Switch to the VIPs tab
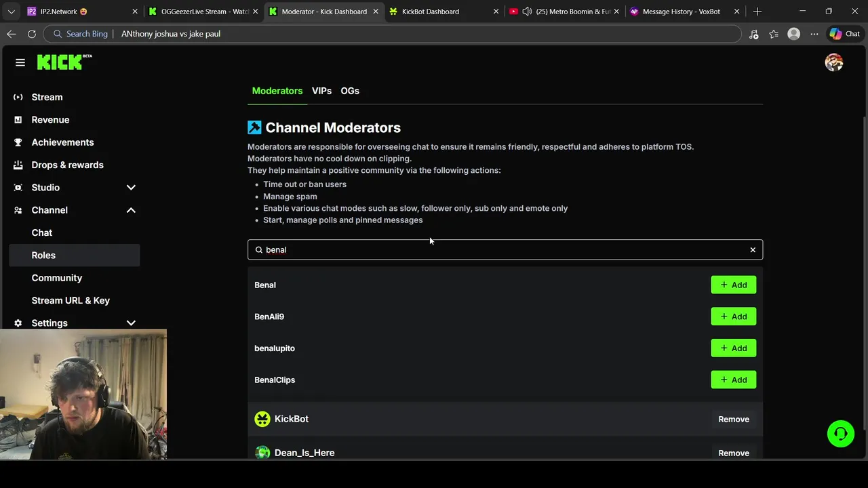 [x=321, y=91]
